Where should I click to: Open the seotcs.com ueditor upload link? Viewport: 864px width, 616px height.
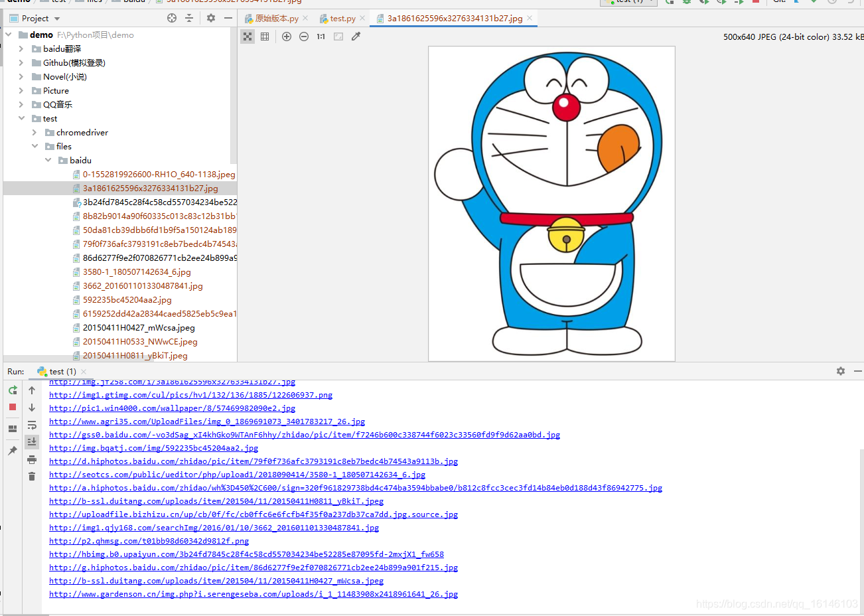(x=237, y=475)
